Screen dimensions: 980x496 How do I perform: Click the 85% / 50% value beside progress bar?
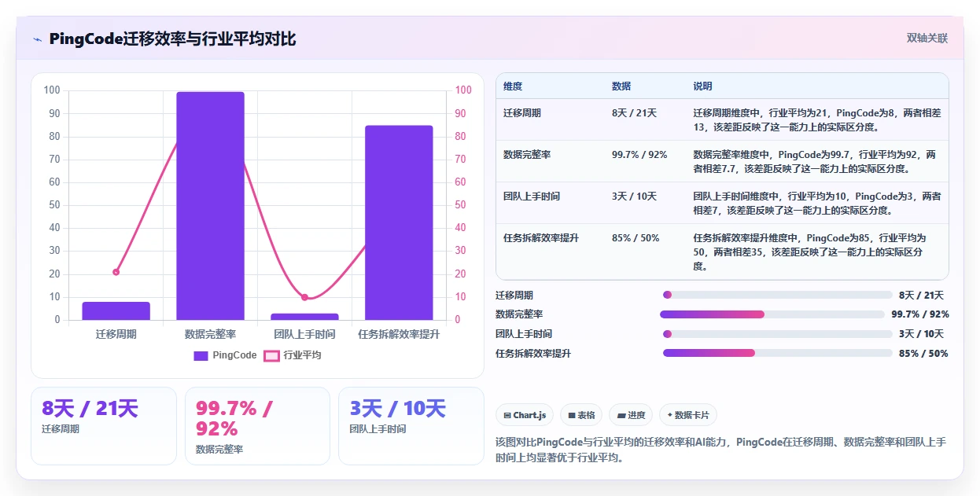pos(923,354)
